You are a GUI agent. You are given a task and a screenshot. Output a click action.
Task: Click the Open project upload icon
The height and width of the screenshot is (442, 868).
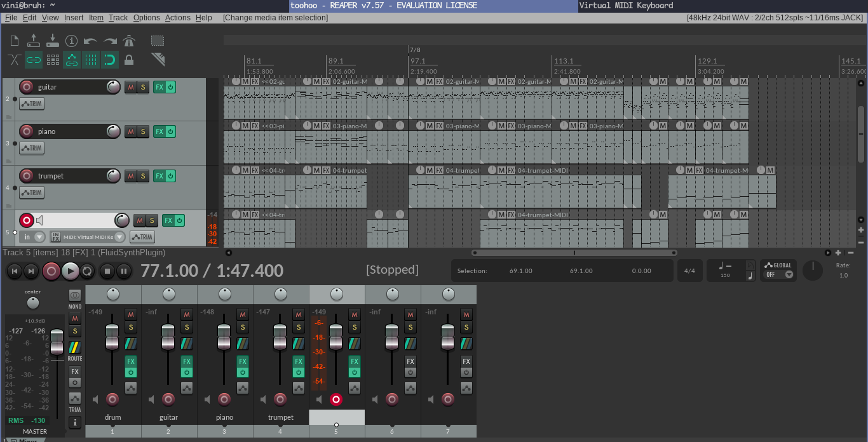tap(34, 41)
